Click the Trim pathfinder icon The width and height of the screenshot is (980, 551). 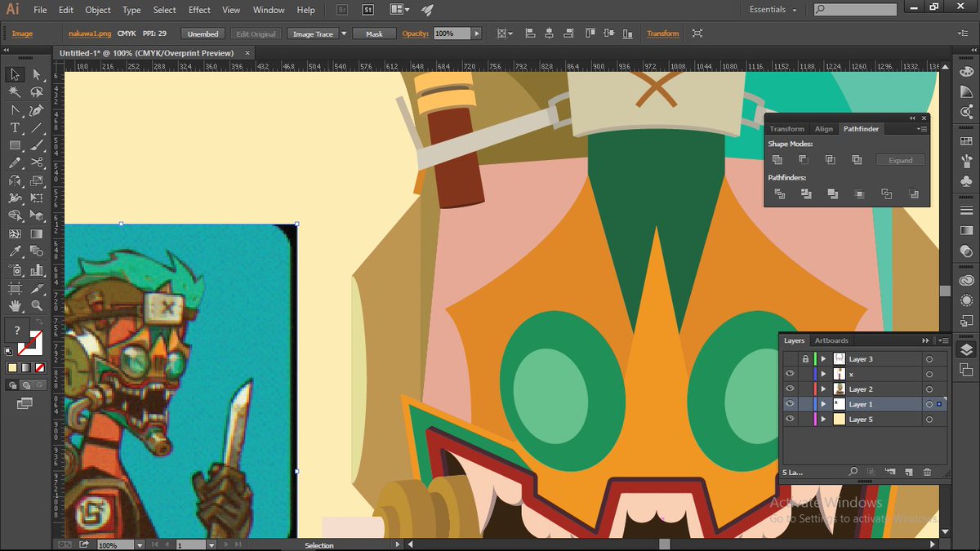(806, 193)
